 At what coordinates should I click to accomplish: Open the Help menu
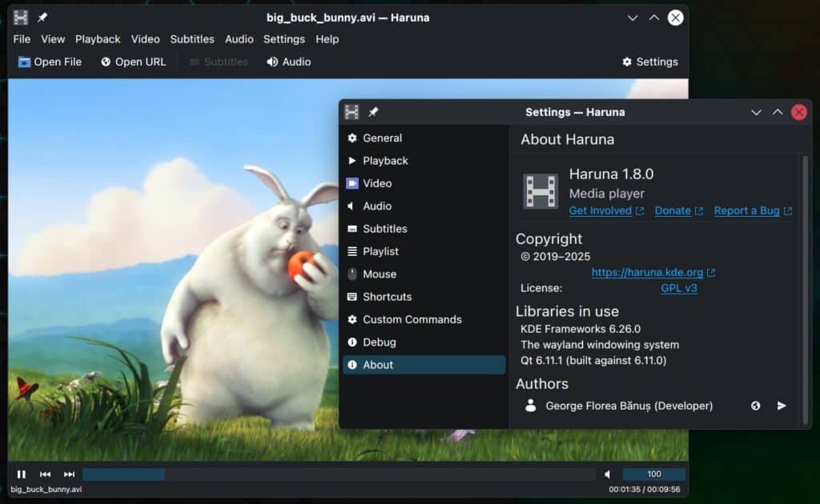(327, 39)
